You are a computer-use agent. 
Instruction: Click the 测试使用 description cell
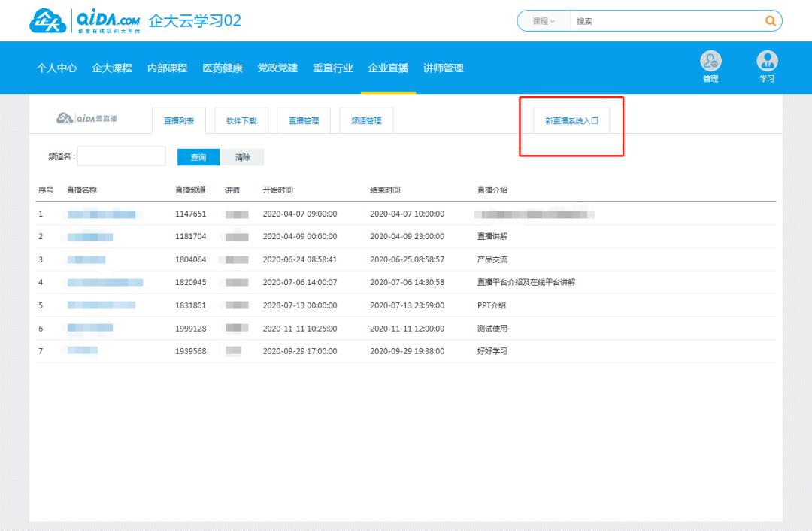(492, 329)
